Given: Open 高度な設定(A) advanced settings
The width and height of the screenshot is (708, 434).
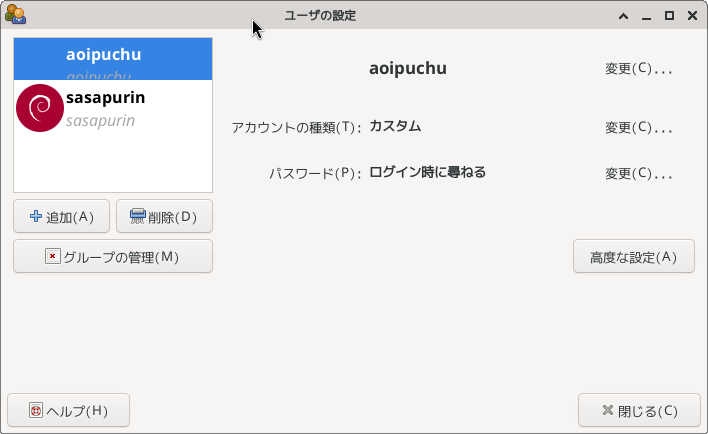Looking at the screenshot, I should click(633, 257).
